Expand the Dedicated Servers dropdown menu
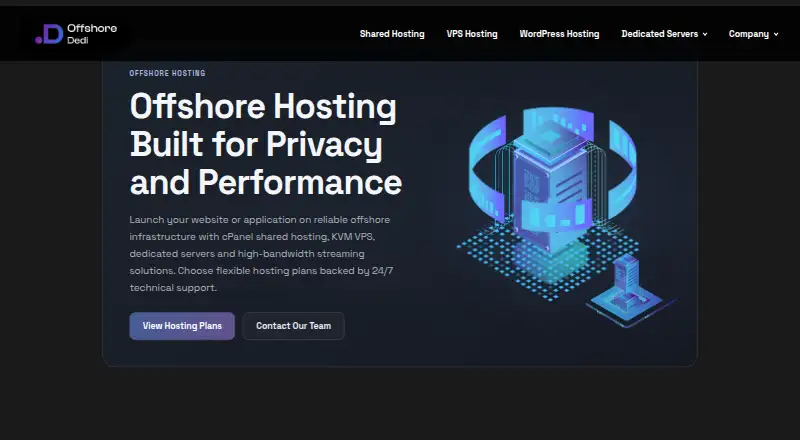This screenshot has width=800, height=440. (x=664, y=34)
